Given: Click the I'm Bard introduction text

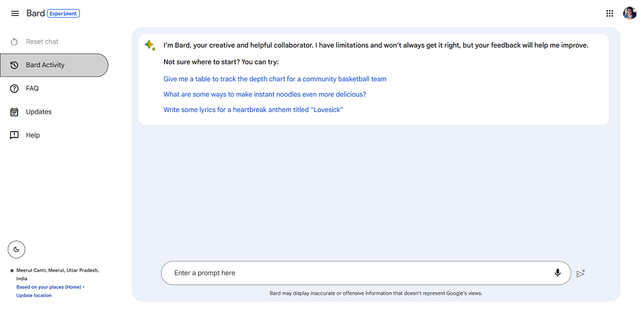Looking at the screenshot, I should coord(376,45).
